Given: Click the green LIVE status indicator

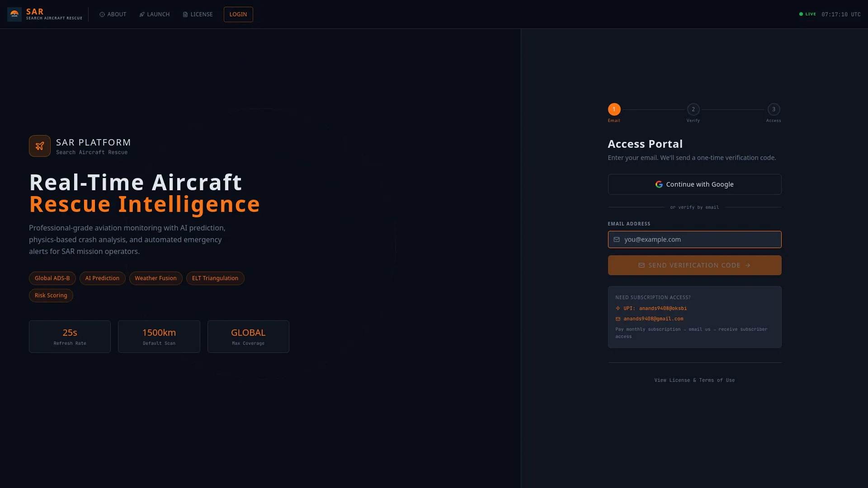Looking at the screenshot, I should [807, 14].
